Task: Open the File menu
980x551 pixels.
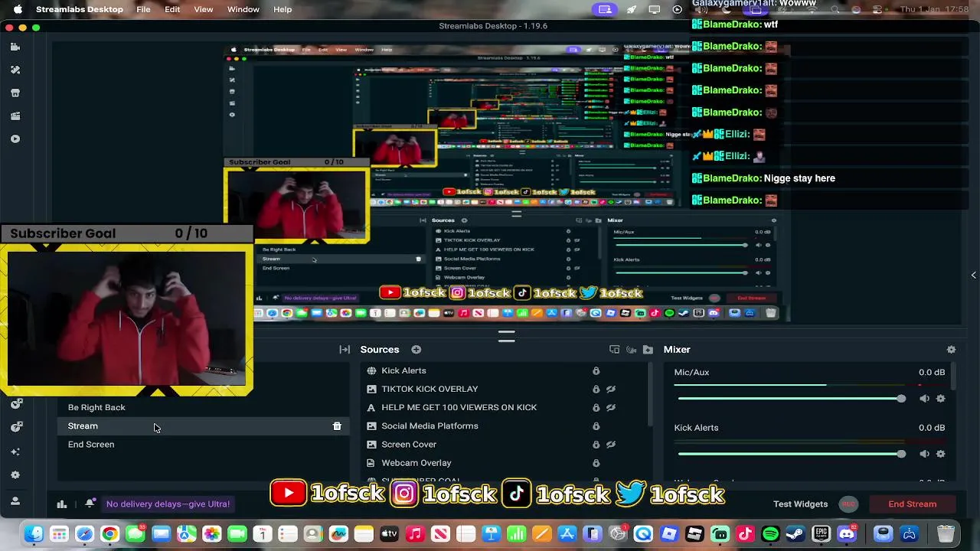Action: (x=143, y=9)
